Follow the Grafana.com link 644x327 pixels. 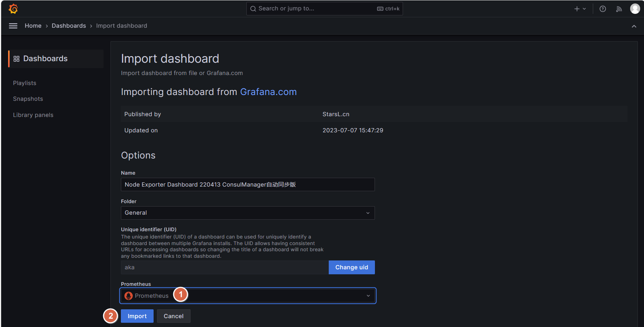point(268,92)
